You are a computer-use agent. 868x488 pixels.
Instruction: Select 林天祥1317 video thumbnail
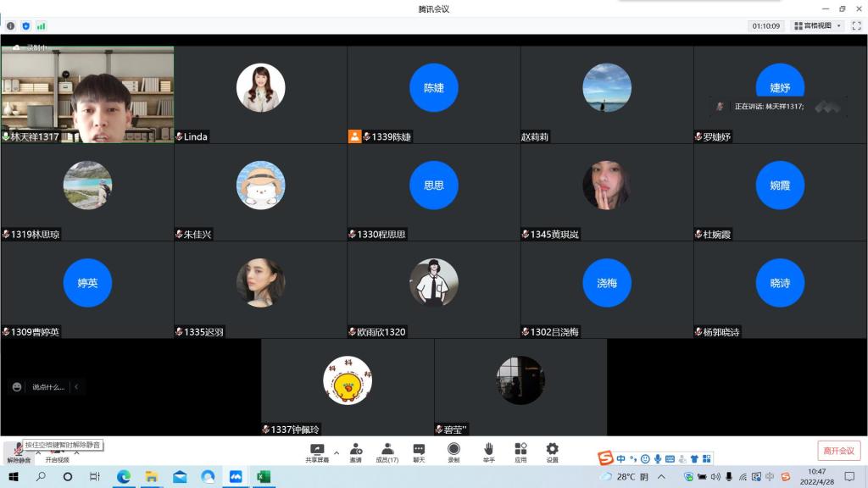[87, 94]
